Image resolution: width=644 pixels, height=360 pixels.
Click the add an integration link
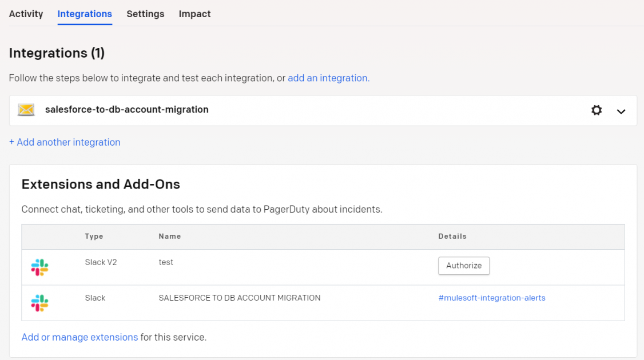point(327,78)
